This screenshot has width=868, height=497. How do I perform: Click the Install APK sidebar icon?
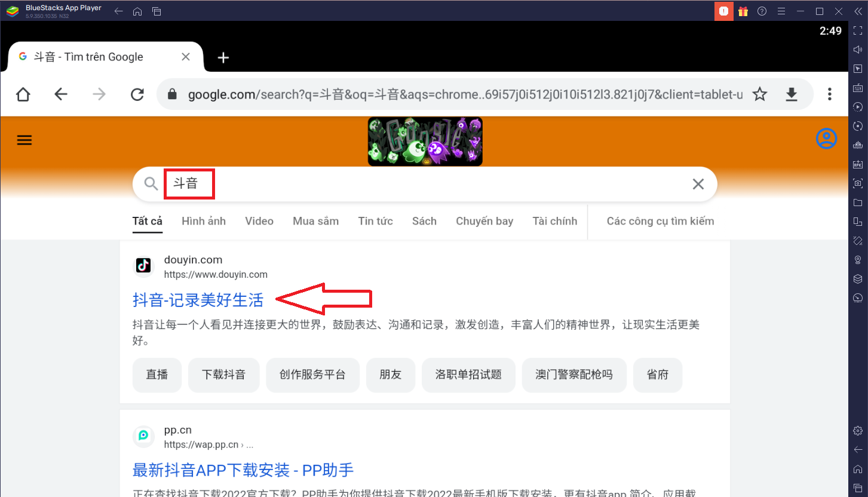[x=858, y=164]
